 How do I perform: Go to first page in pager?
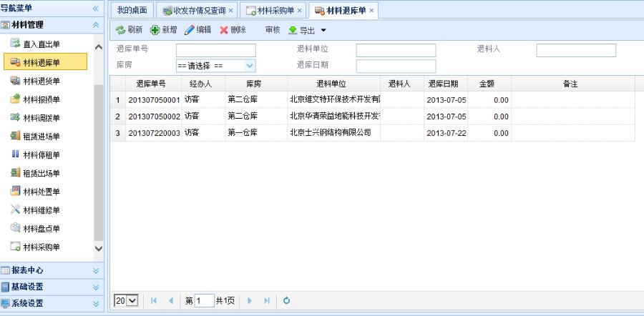pos(154,301)
